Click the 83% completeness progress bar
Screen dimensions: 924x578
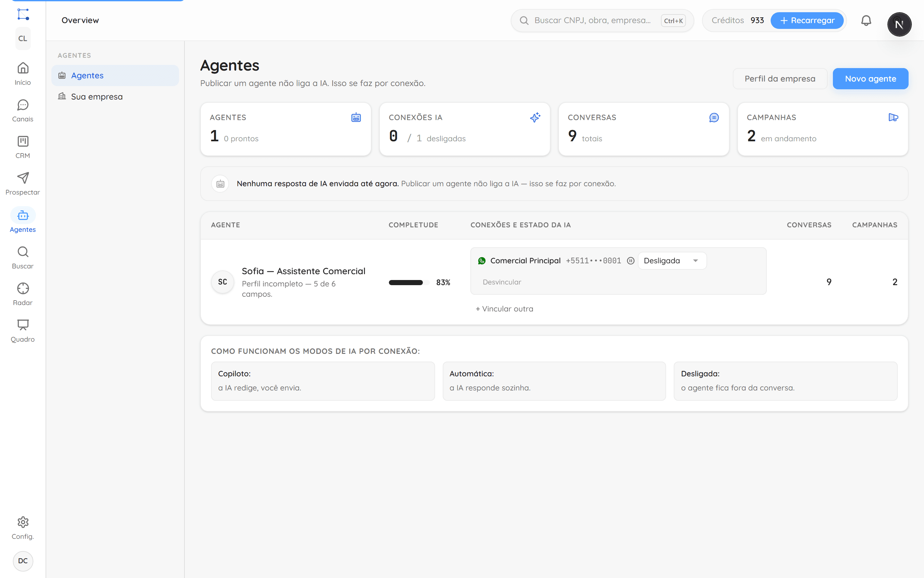click(409, 283)
